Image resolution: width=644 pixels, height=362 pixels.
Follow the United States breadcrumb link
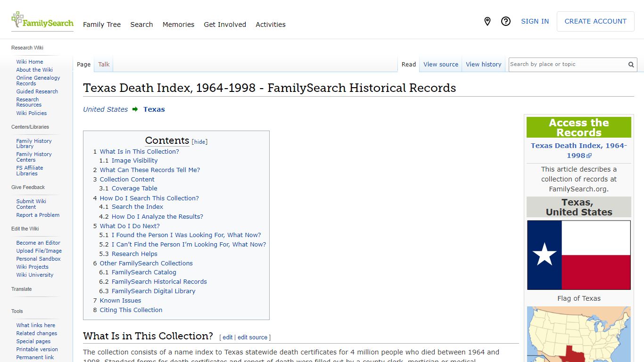tap(106, 109)
